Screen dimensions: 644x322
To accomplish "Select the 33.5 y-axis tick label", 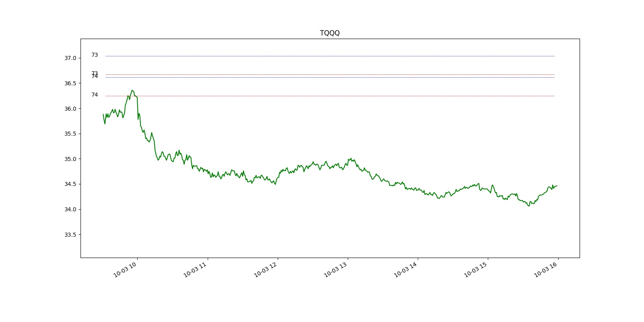I will pos(70,235).
